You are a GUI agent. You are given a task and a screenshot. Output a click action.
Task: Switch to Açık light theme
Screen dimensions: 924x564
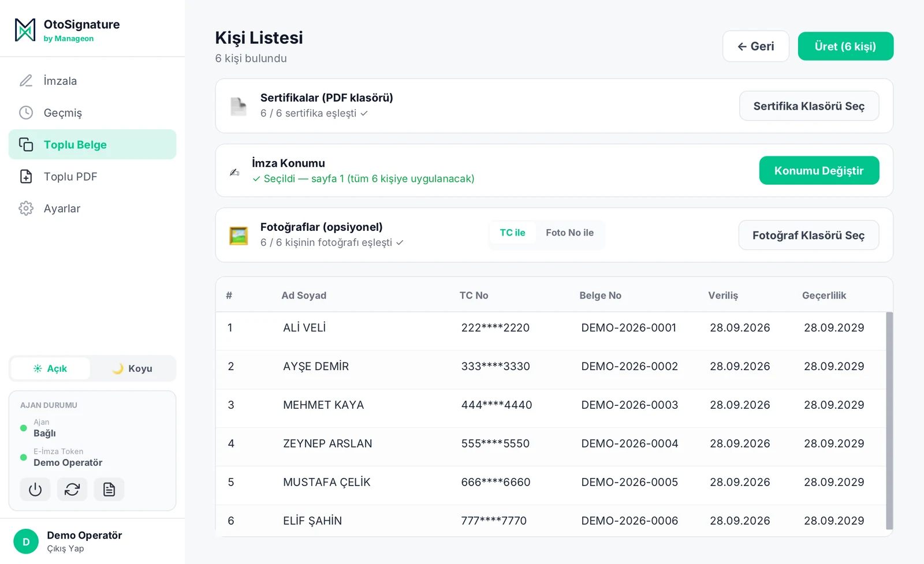pos(50,368)
